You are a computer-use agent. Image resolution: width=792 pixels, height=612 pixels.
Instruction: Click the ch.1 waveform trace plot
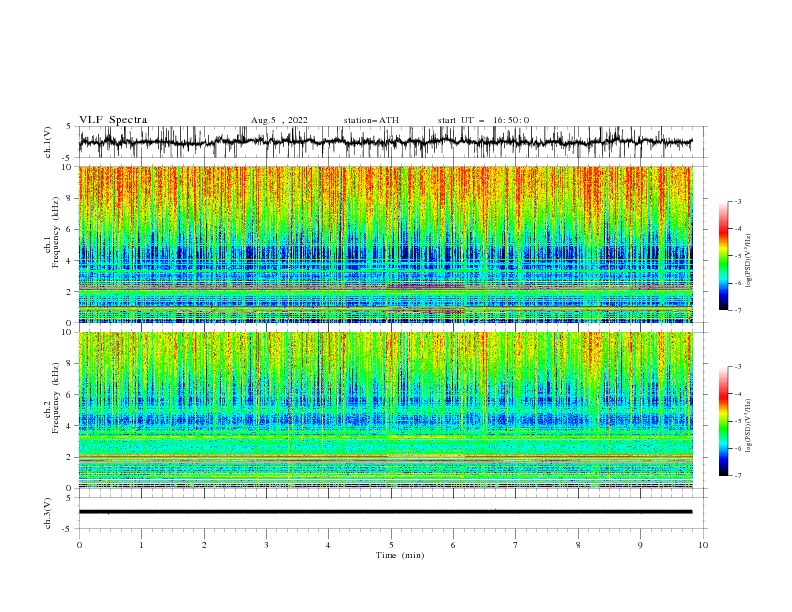[x=385, y=142]
